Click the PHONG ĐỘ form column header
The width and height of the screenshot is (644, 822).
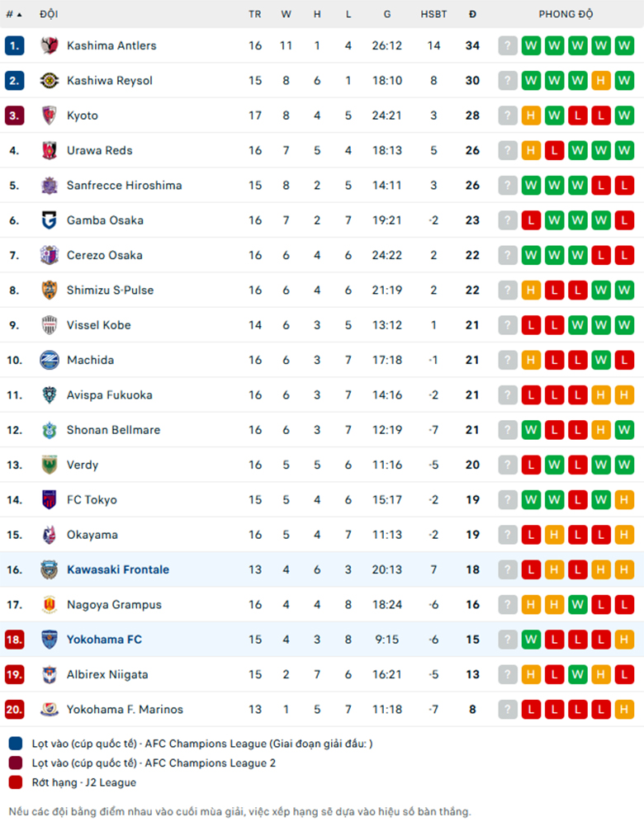tap(566, 14)
